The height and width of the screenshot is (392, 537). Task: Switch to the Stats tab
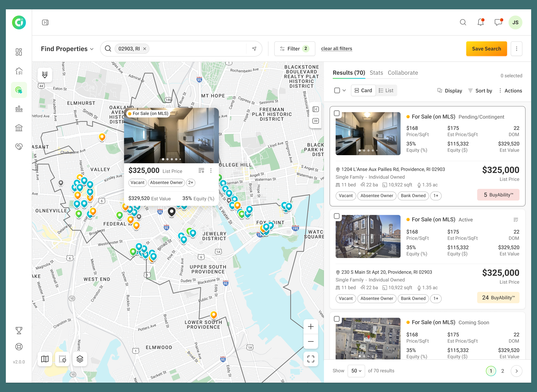[x=376, y=73]
